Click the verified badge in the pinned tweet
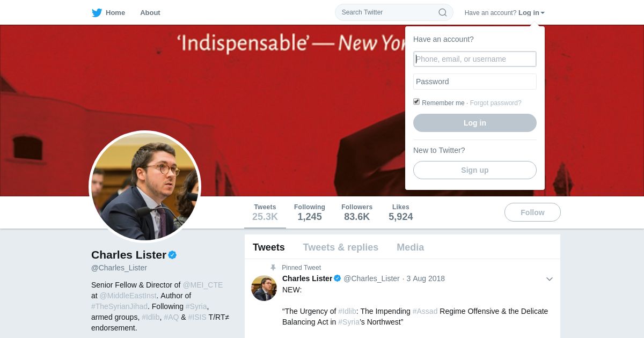The image size is (644, 338). (338, 278)
